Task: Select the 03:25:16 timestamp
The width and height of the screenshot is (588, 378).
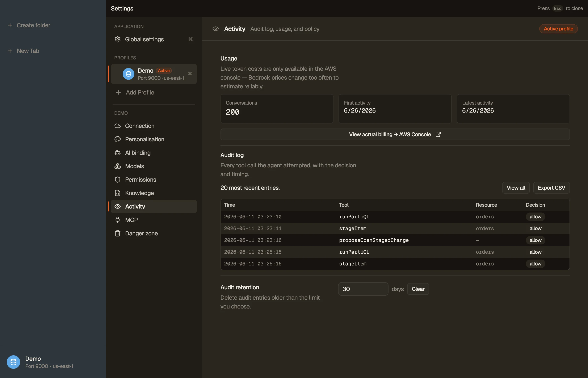Action: click(x=253, y=264)
